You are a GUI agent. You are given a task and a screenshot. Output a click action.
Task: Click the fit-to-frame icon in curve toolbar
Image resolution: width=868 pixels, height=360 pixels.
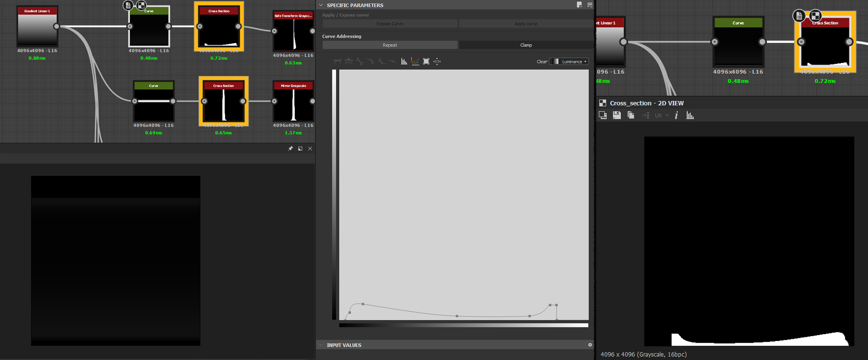pos(426,62)
